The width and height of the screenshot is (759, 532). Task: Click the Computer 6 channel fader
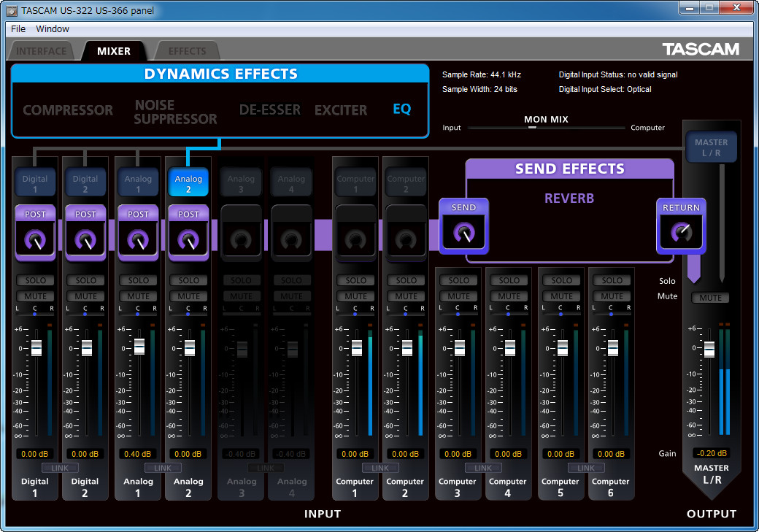613,348
